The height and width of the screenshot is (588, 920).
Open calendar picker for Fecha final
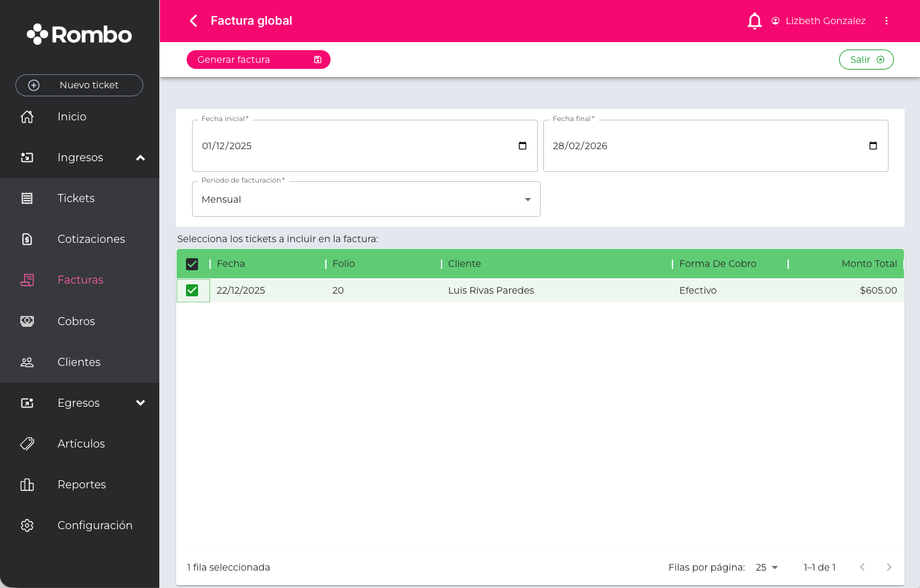pos(872,146)
